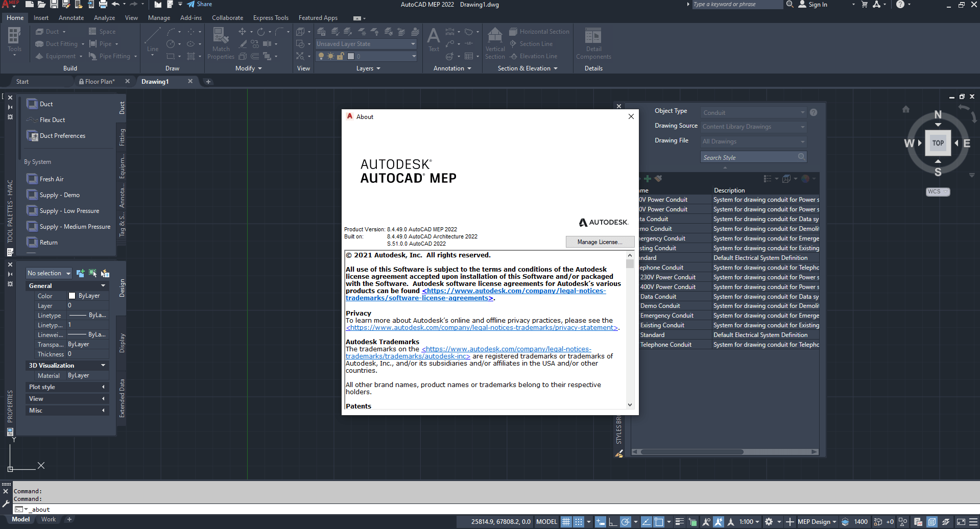
Task: Pick Fresh Air system tool
Action: 45,179
